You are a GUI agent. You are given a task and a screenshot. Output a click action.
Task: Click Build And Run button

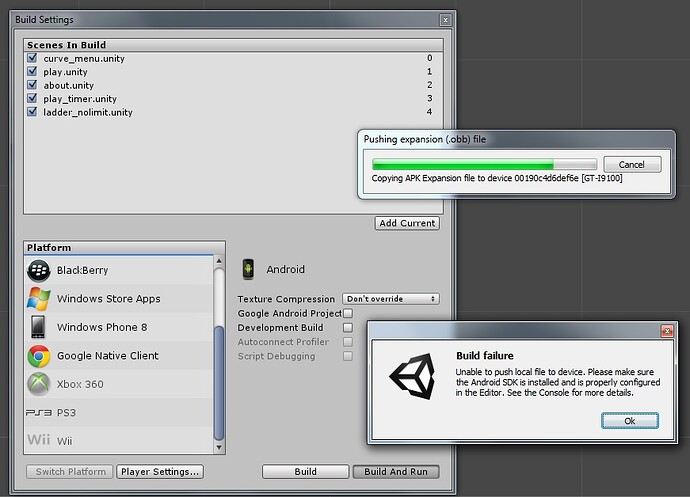coord(396,471)
